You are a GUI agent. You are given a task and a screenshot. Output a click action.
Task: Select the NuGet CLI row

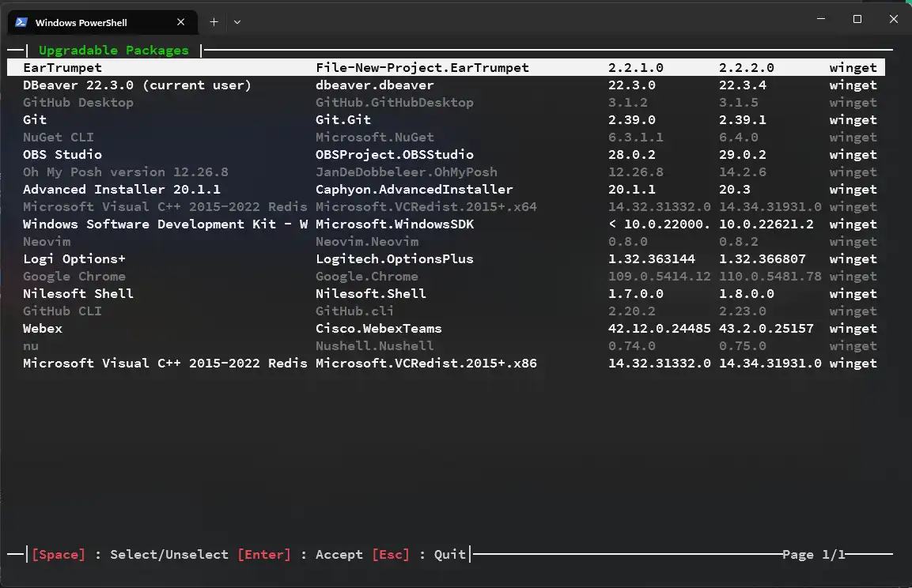tap(446, 138)
